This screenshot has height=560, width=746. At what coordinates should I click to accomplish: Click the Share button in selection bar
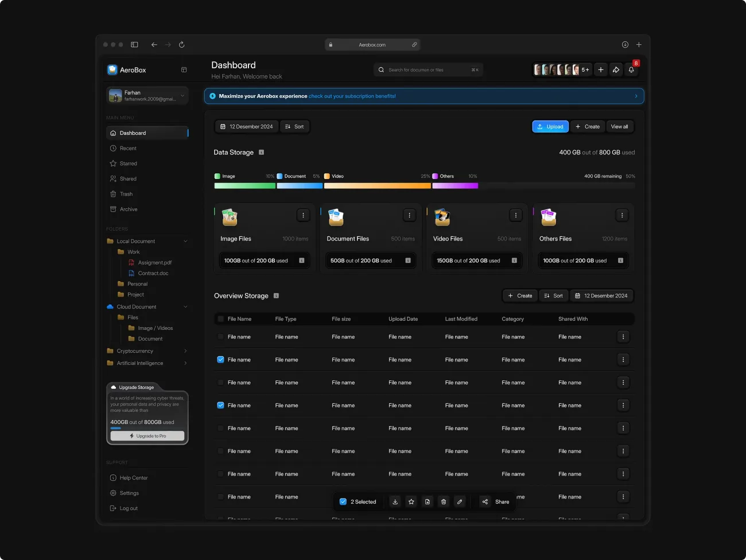[x=495, y=501]
